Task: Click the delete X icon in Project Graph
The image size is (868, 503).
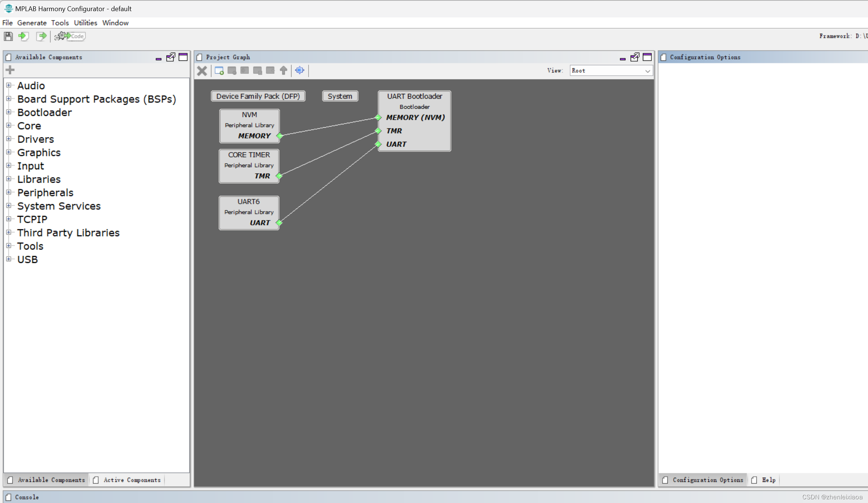Action: (202, 71)
